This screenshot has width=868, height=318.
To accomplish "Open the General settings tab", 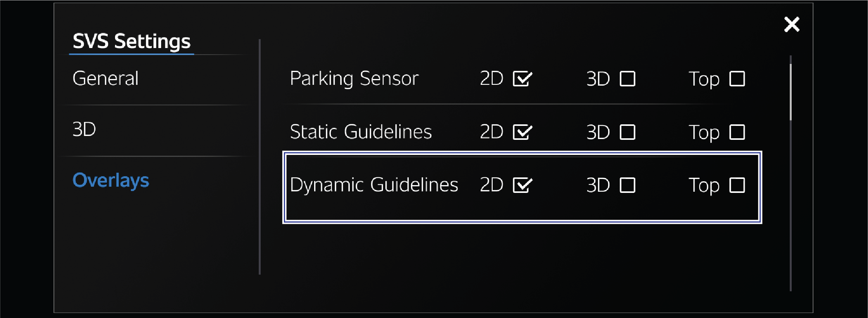I will point(105,78).
